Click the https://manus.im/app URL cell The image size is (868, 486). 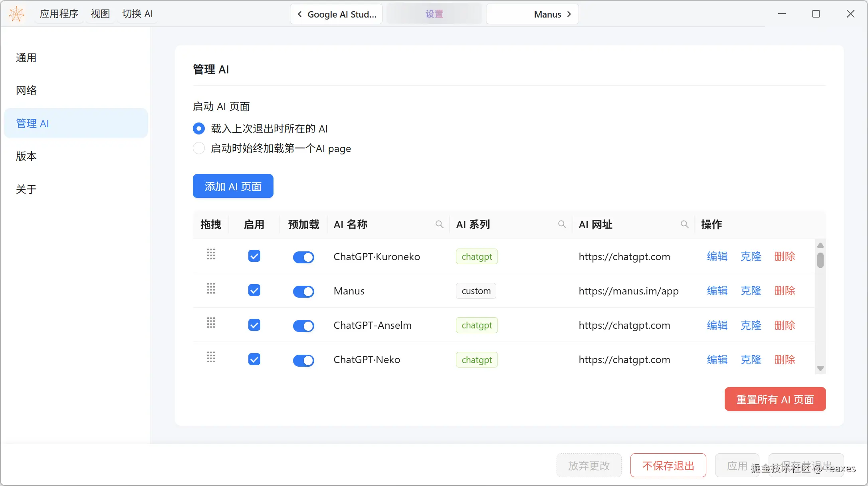tap(628, 291)
